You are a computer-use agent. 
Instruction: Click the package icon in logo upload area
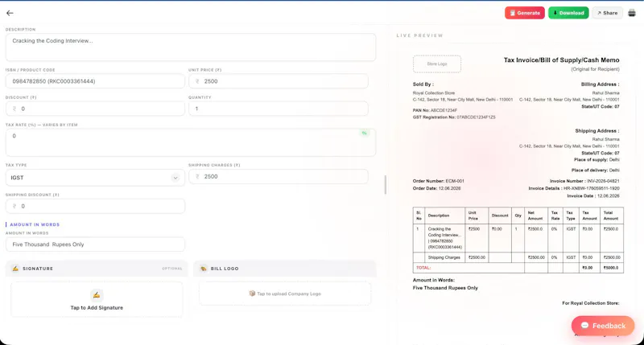click(x=252, y=294)
